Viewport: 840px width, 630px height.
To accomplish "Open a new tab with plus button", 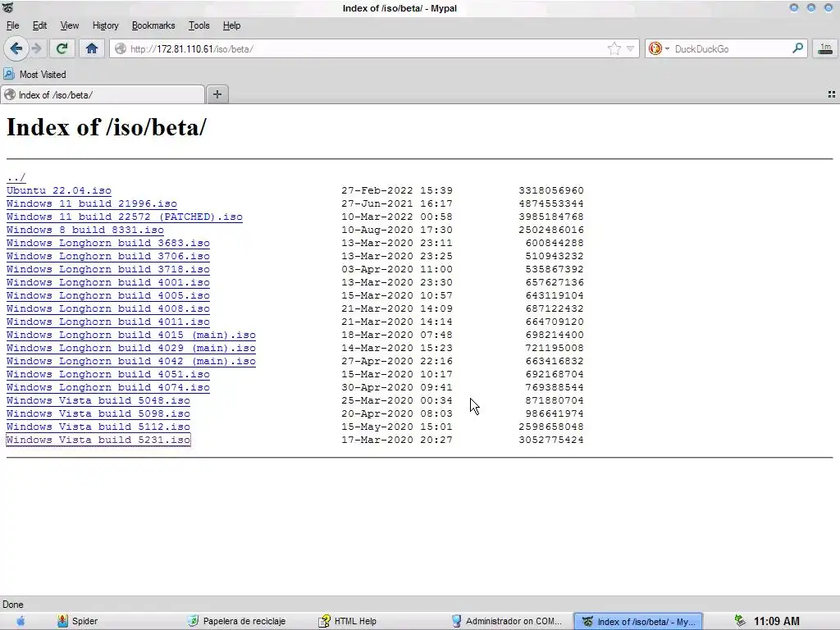I will [217, 94].
